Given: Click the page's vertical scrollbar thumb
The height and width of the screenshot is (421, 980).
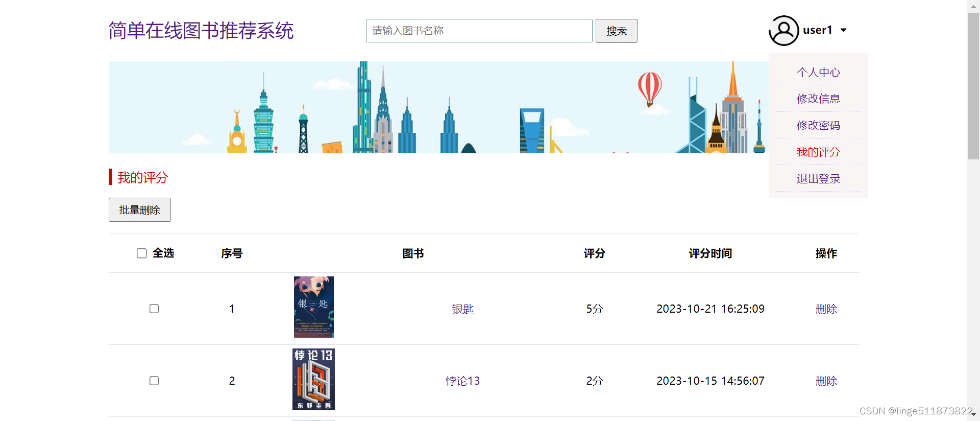Looking at the screenshot, I should (x=973, y=86).
